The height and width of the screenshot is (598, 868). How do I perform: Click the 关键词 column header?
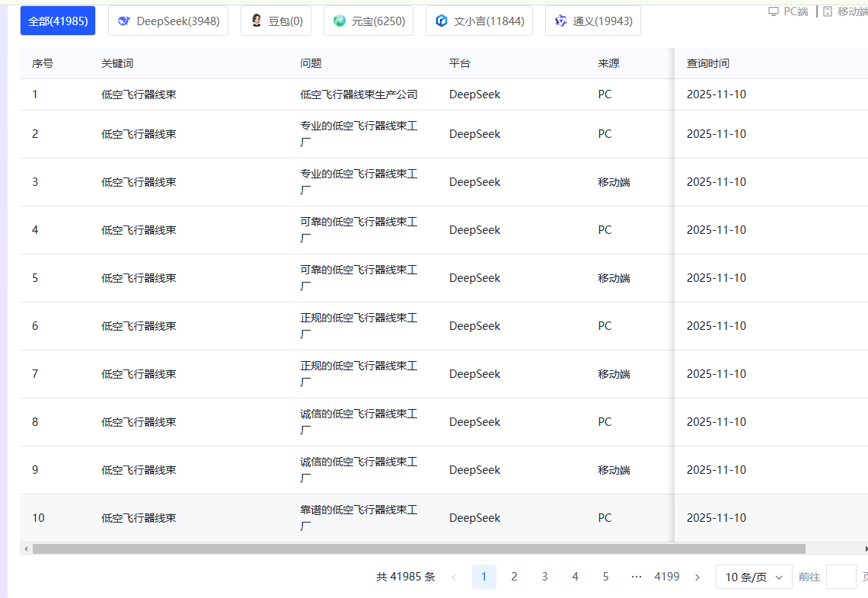117,63
